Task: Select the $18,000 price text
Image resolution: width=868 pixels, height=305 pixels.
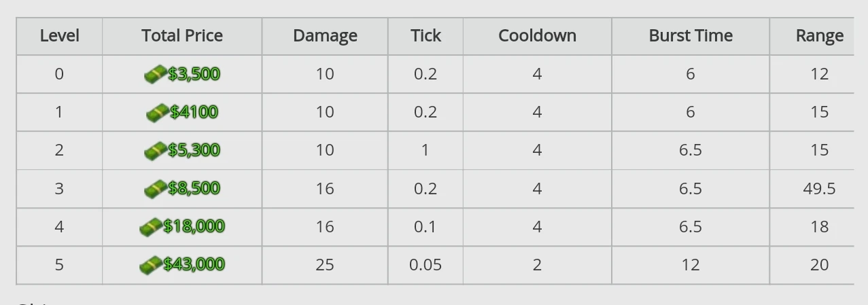Action: pos(194,226)
